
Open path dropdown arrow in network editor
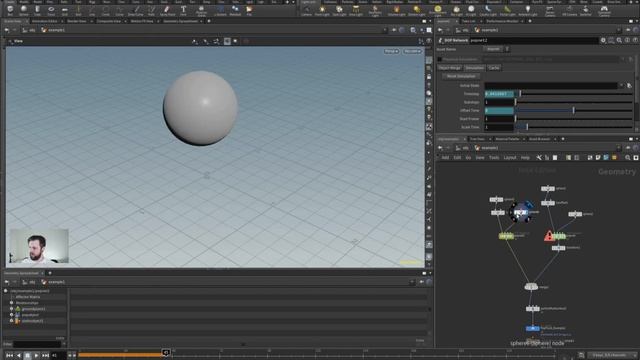click(619, 148)
